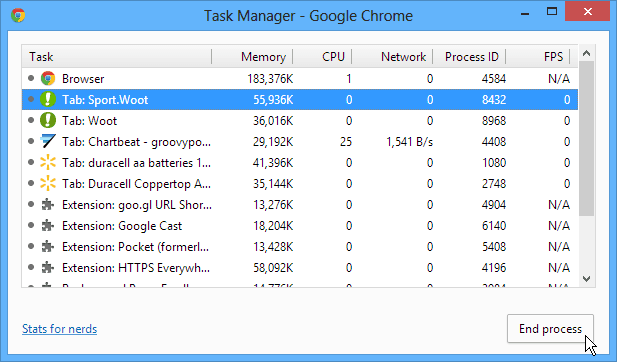
Task: Click process ID 8432
Action: (x=494, y=100)
